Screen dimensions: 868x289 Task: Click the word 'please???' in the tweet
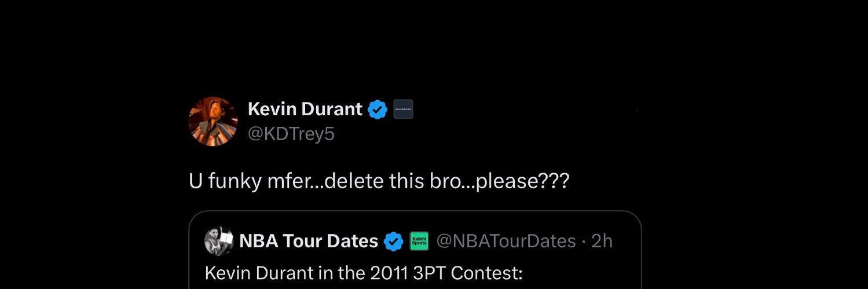point(522,181)
